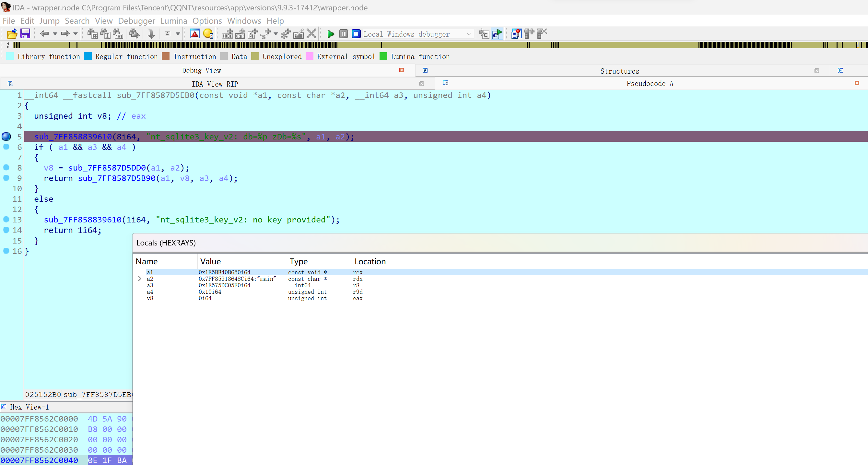Open function sub_7FF8587D5DD0 in pseudocode

[107, 168]
